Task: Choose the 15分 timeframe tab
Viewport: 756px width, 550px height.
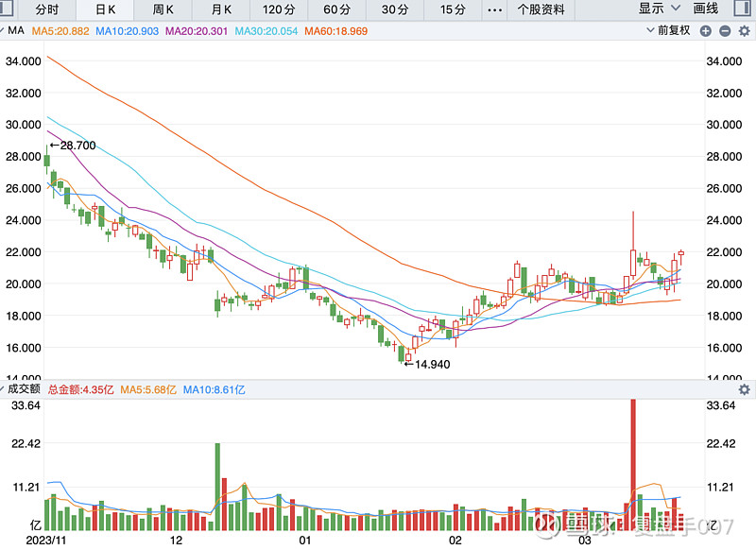Action: pos(453,9)
